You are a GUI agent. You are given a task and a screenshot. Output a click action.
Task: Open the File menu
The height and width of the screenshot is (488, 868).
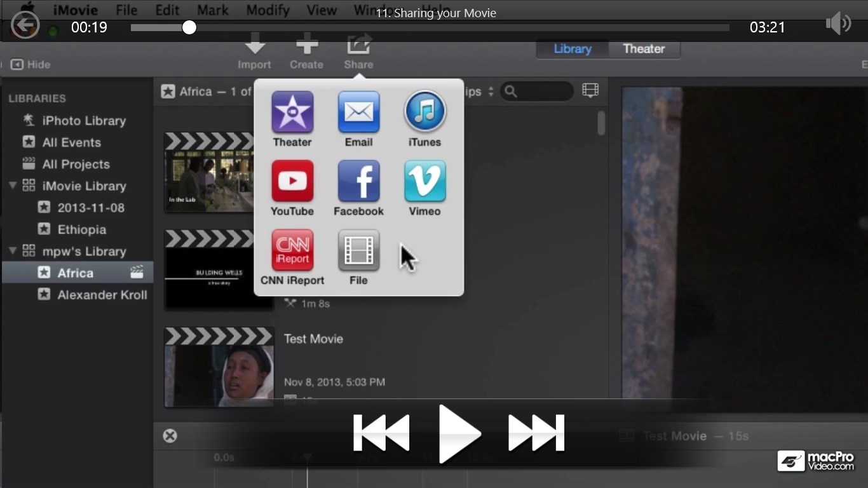126,10
